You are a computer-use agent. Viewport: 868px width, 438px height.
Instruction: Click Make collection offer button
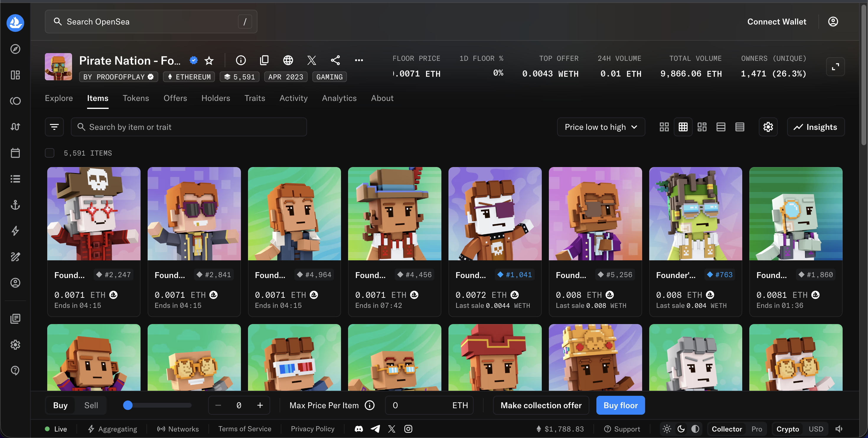click(541, 405)
